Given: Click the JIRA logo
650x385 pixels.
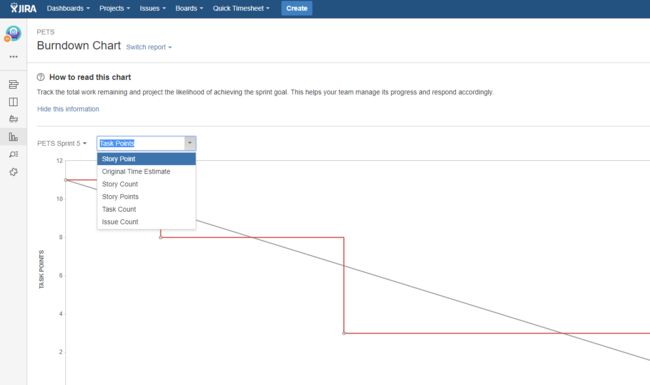Looking at the screenshot, I should point(23,8).
